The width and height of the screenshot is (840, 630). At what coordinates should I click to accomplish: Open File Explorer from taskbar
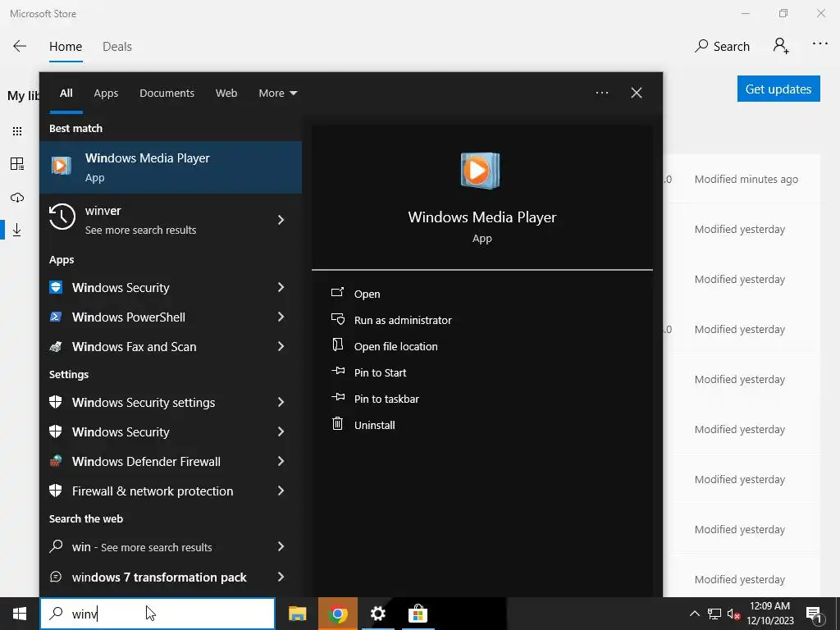tap(297, 614)
